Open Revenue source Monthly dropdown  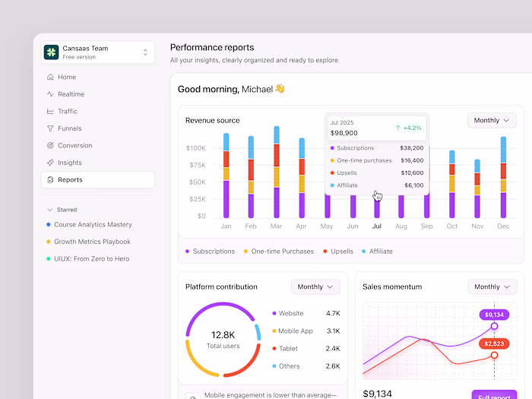coord(492,120)
